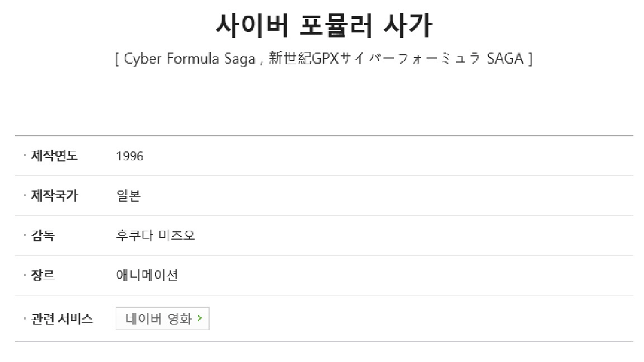Select the genre value 애니메이션

[147, 275]
